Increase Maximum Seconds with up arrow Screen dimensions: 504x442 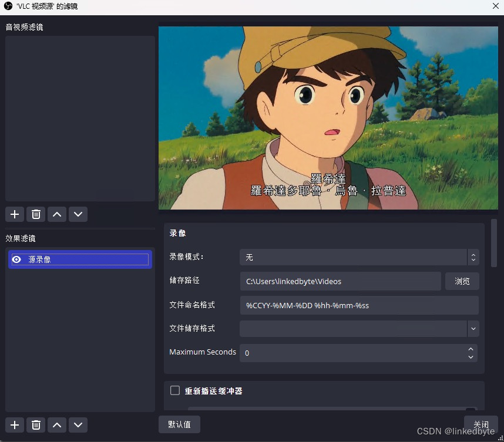471,349
